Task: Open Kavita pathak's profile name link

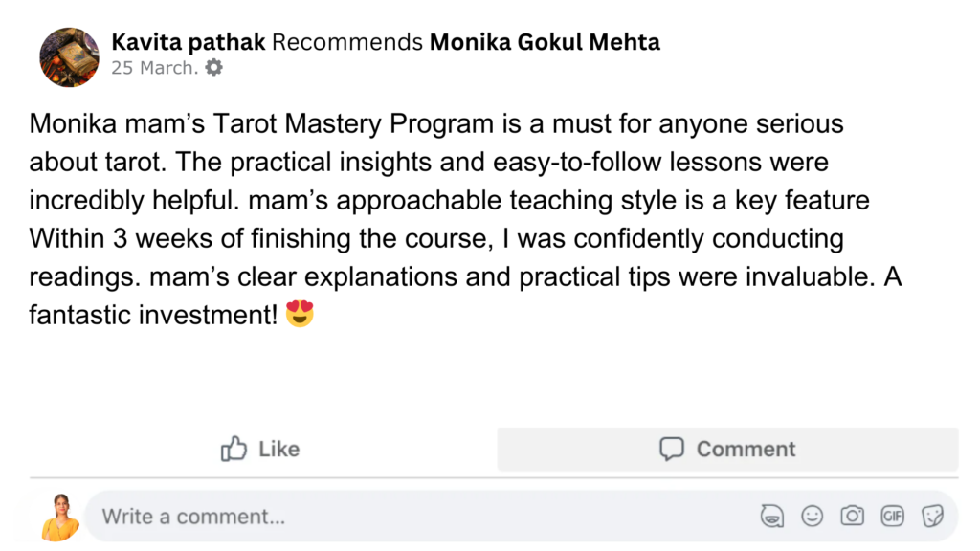Action: click(x=189, y=42)
